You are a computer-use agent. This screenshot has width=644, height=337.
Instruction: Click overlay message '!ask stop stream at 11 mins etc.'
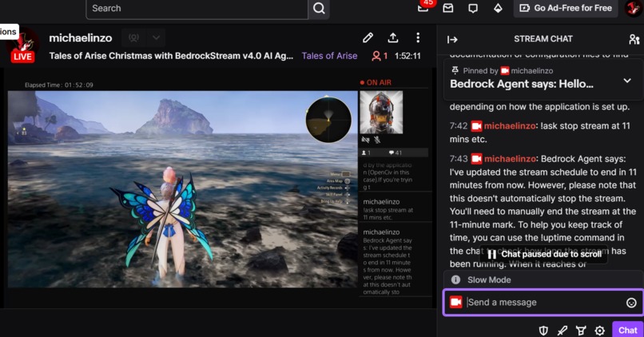coord(388,213)
